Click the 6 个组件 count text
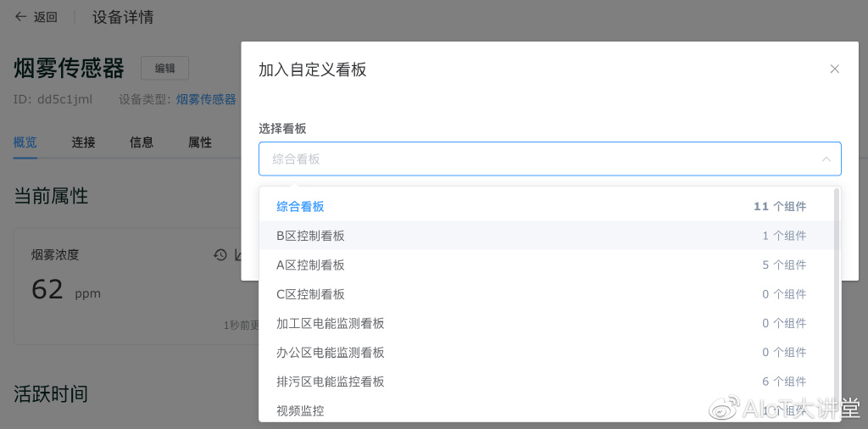 [x=784, y=382]
